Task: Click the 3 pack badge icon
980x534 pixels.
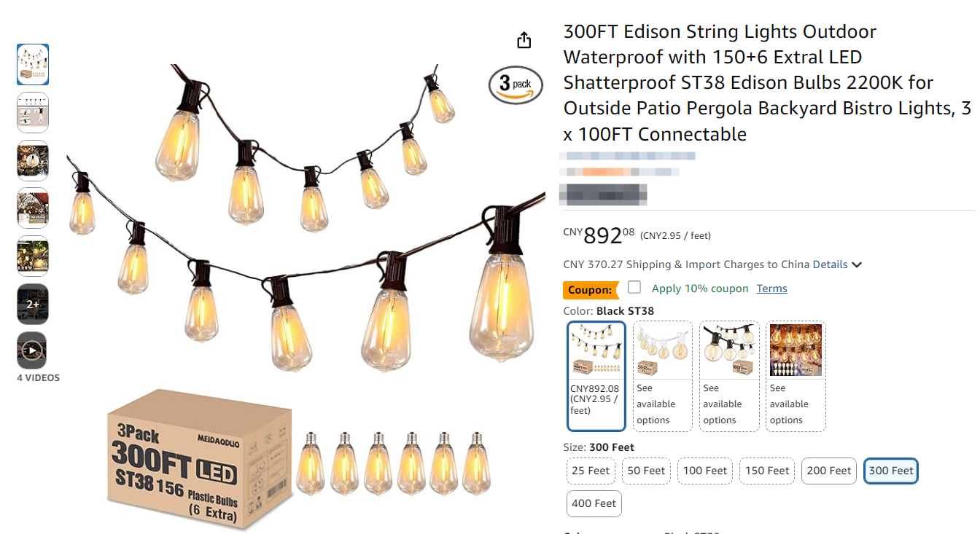Action: click(x=516, y=85)
